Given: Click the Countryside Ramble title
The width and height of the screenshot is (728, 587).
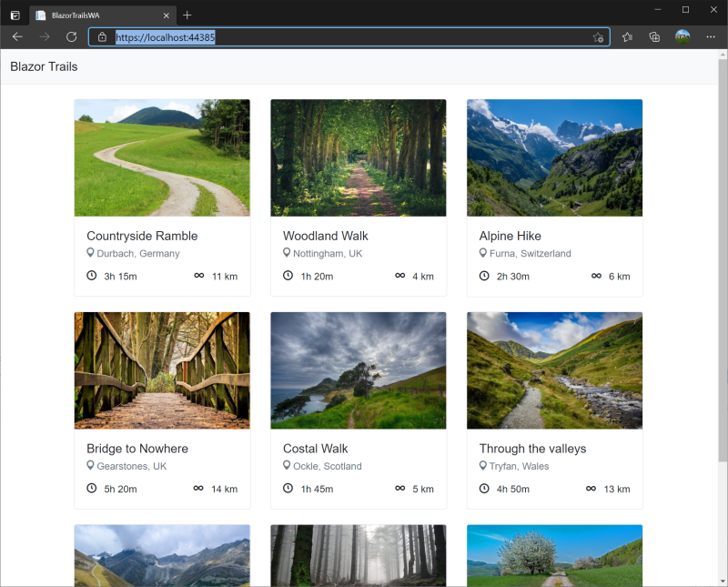Looking at the screenshot, I should click(142, 236).
